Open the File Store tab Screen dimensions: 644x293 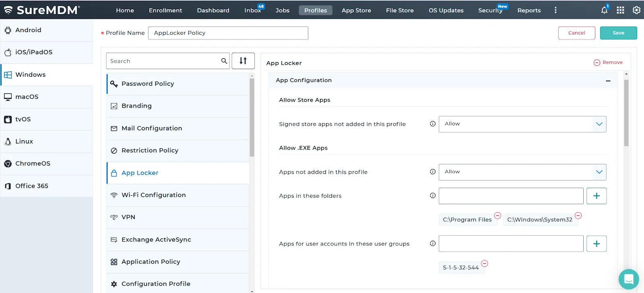tap(400, 10)
